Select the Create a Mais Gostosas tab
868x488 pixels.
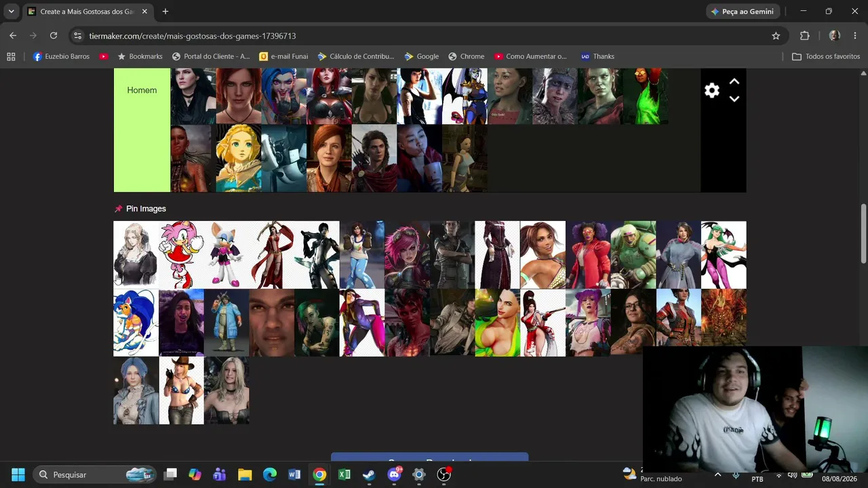pos(88,12)
